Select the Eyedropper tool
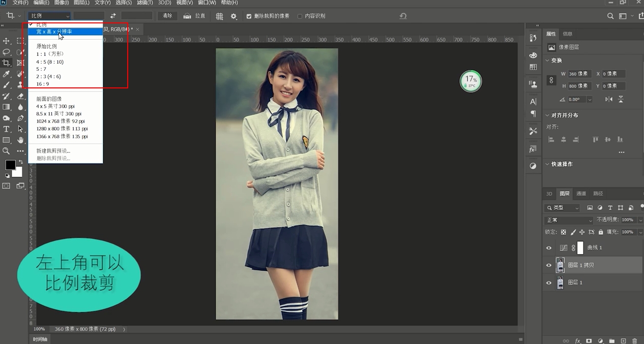Image resolution: width=644 pixels, height=344 pixels. 7,74
